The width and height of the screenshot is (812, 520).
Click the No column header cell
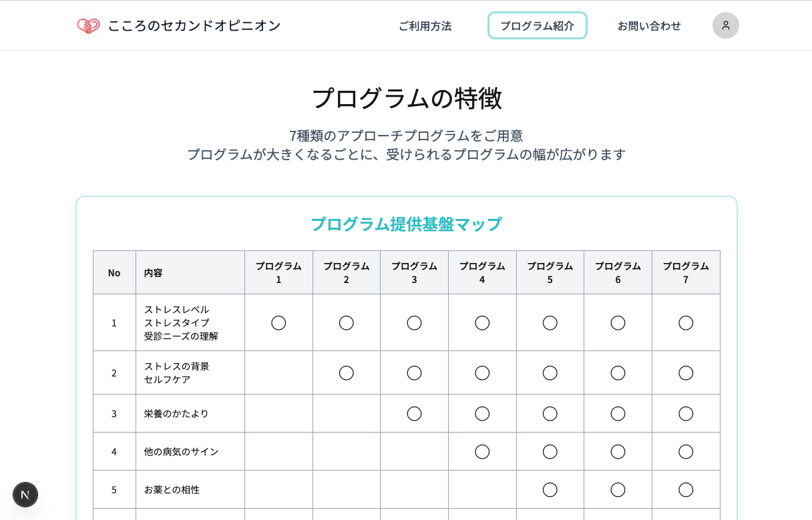[114, 273]
